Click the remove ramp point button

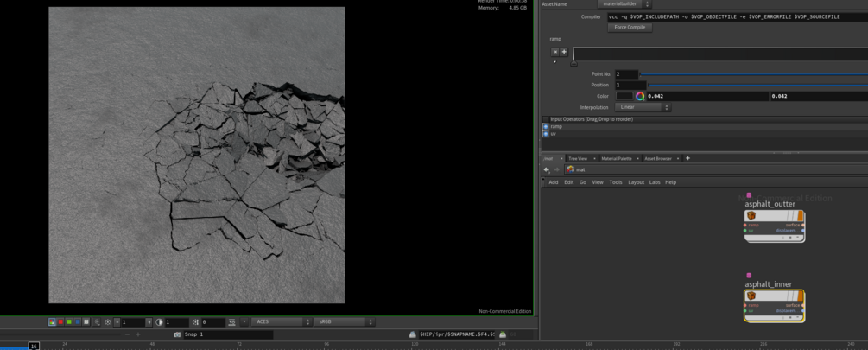554,52
